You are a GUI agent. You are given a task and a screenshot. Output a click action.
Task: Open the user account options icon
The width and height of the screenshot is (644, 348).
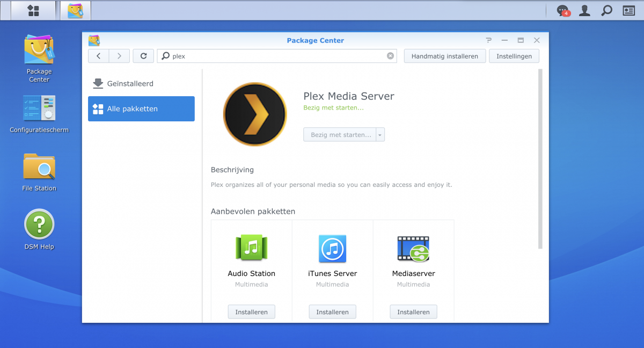pos(584,10)
